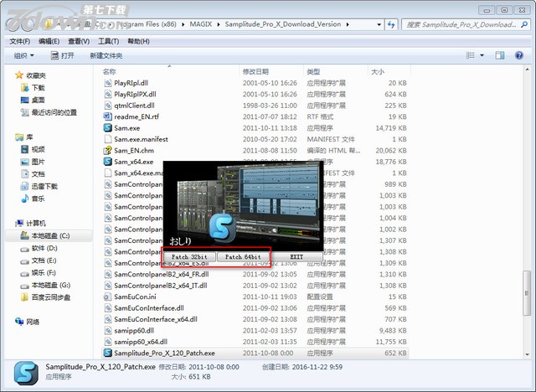Open the 帮助(H) menu
Viewport: 536px width, 392px height.
click(x=138, y=41)
